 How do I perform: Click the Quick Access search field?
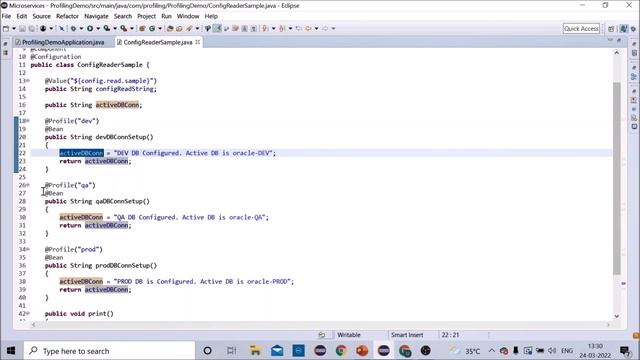click(x=581, y=29)
